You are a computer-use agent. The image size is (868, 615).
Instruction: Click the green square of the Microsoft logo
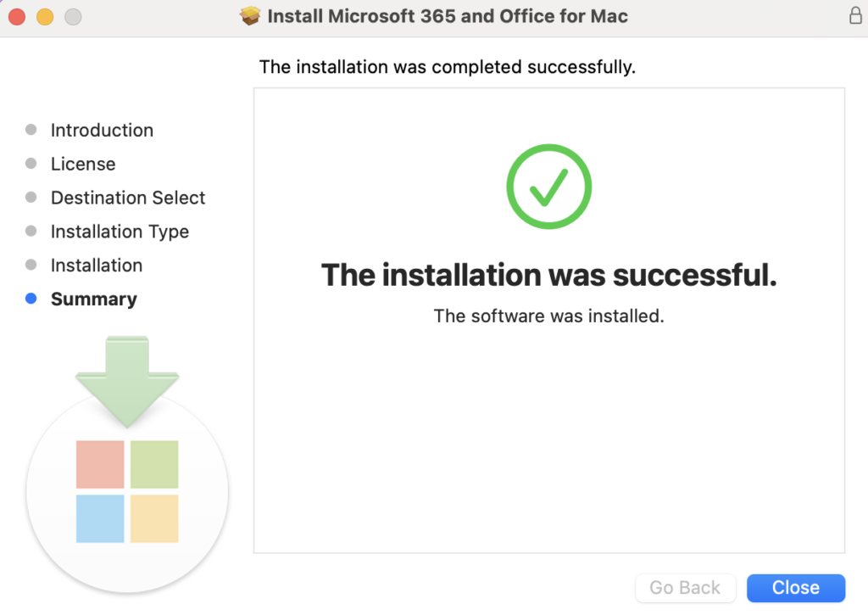coord(153,465)
